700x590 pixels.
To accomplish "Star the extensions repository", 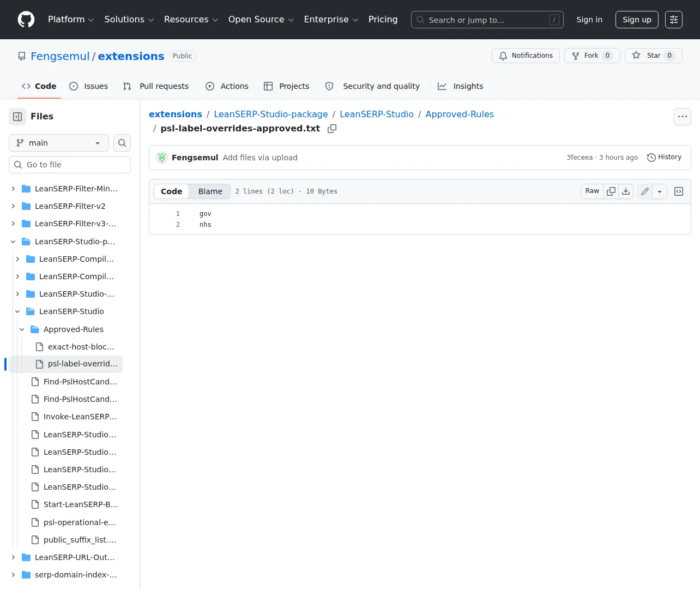I will pos(654,56).
